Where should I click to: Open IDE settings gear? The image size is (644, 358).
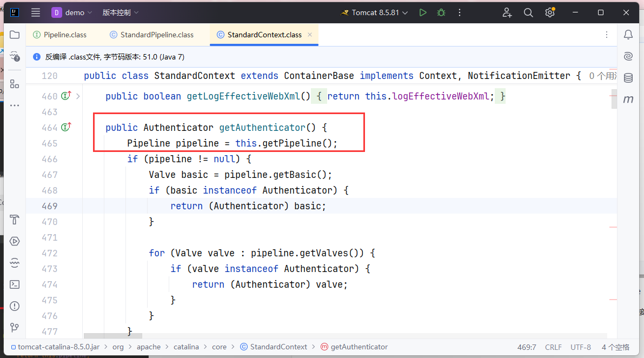[x=550, y=12]
